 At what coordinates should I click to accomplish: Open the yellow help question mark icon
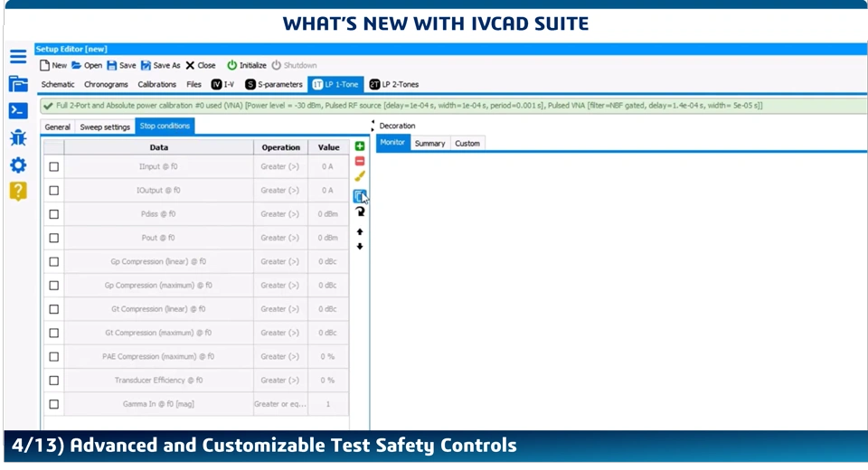pyautogui.click(x=18, y=191)
